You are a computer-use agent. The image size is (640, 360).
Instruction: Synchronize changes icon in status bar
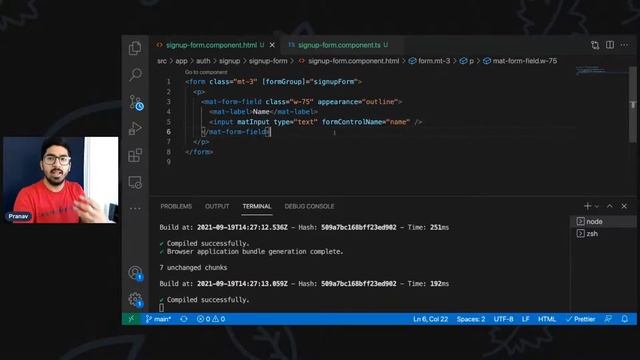[184, 319]
